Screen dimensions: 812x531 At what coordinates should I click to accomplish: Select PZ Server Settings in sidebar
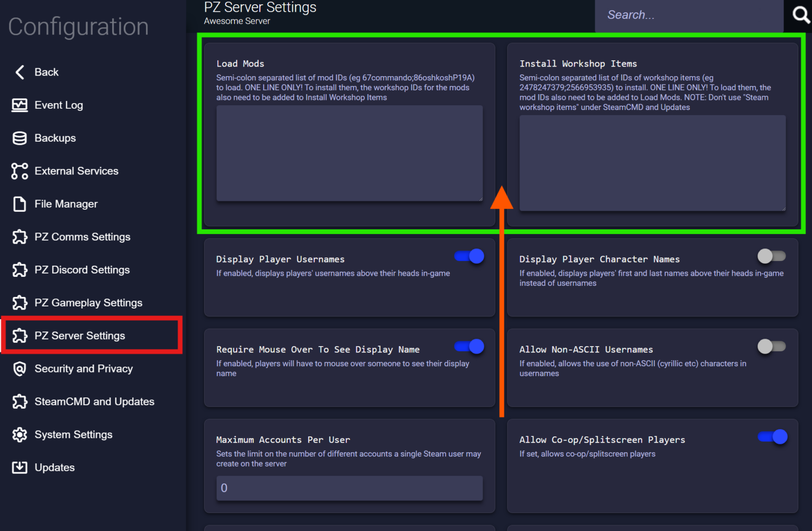tap(80, 336)
